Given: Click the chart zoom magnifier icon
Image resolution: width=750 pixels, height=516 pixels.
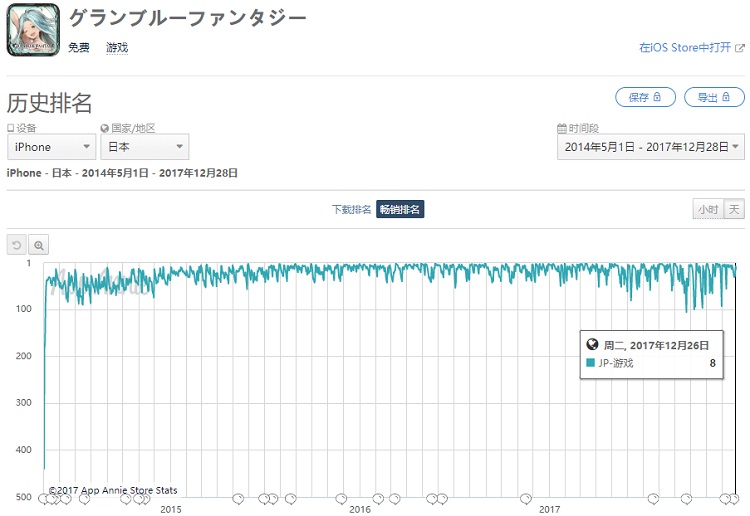Looking at the screenshot, I should click(38, 245).
